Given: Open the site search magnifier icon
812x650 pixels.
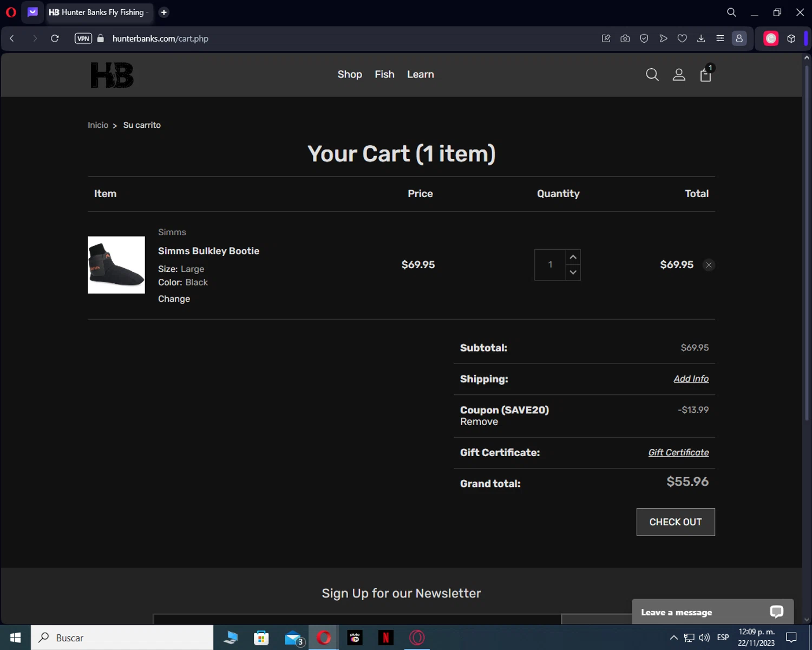Looking at the screenshot, I should click(652, 75).
